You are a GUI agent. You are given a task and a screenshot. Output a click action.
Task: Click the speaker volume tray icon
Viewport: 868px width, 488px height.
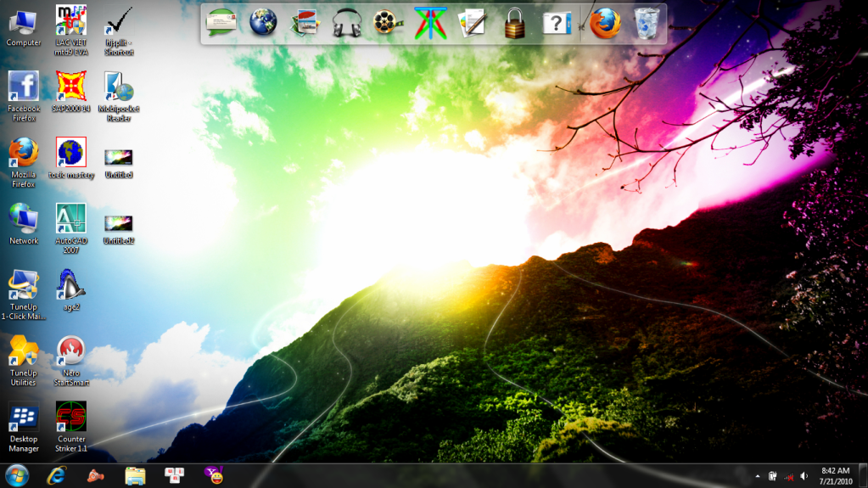[x=804, y=476]
